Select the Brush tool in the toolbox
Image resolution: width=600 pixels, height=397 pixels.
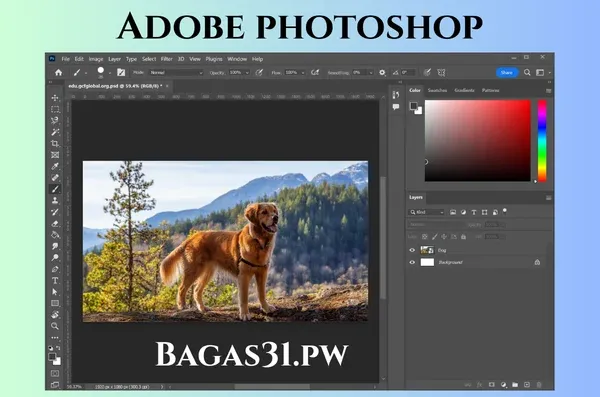tap(55, 189)
